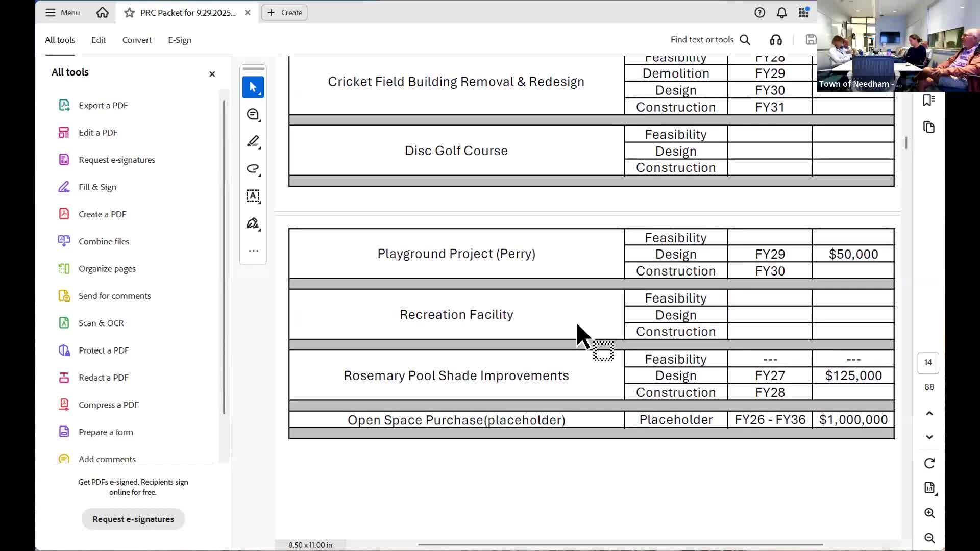Click the Request e-signatures button

click(x=133, y=519)
